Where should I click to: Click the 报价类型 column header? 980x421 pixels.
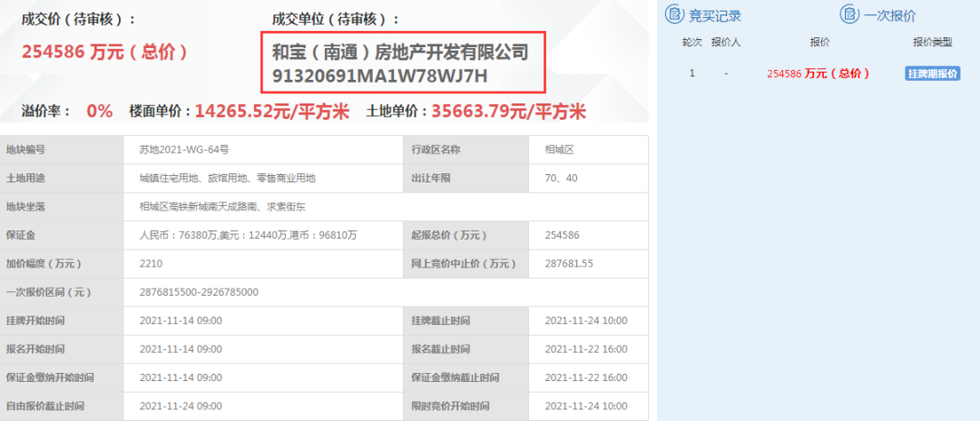(x=933, y=43)
